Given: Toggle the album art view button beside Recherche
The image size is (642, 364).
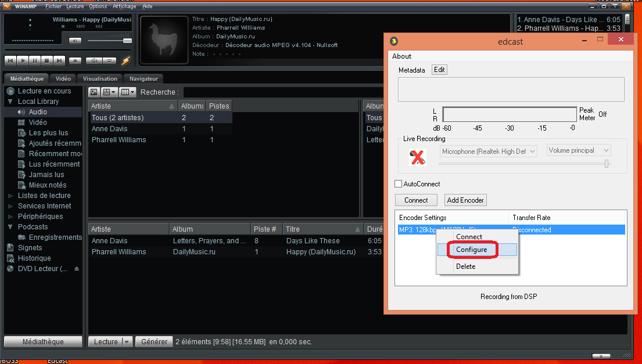Looking at the screenshot, I should pyautogui.click(x=94, y=92).
